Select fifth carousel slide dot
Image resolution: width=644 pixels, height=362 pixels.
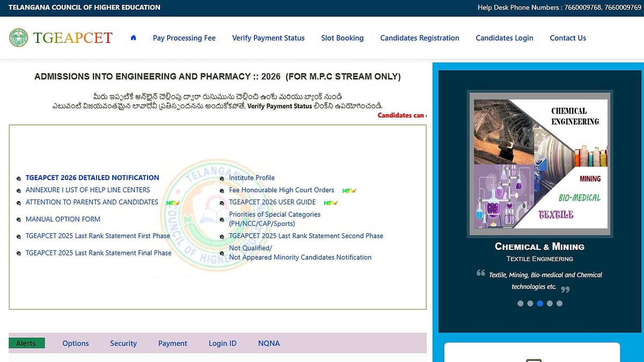[559, 304]
